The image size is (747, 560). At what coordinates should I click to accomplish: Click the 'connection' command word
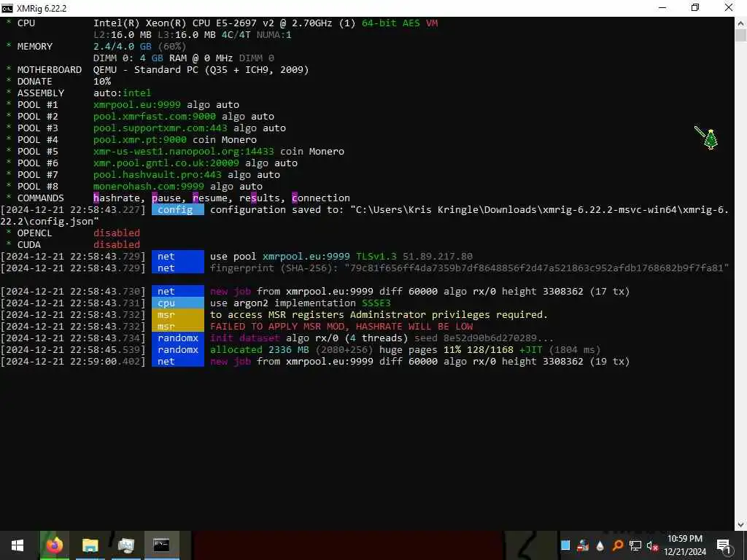[x=321, y=198]
